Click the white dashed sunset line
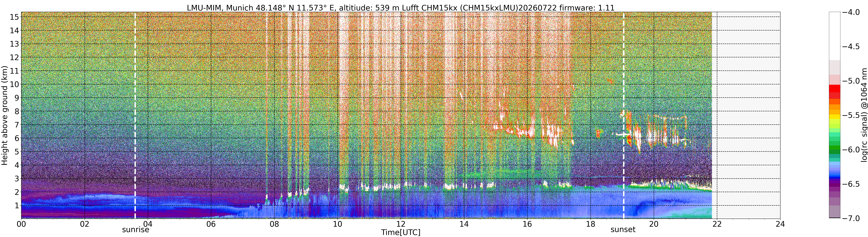The width and height of the screenshot is (868, 237). pos(624,115)
